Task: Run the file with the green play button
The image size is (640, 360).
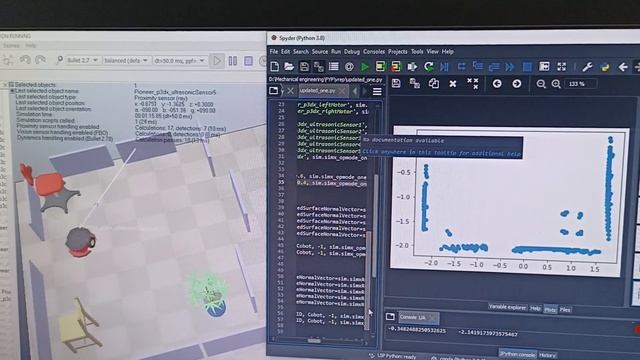Action: [365, 67]
